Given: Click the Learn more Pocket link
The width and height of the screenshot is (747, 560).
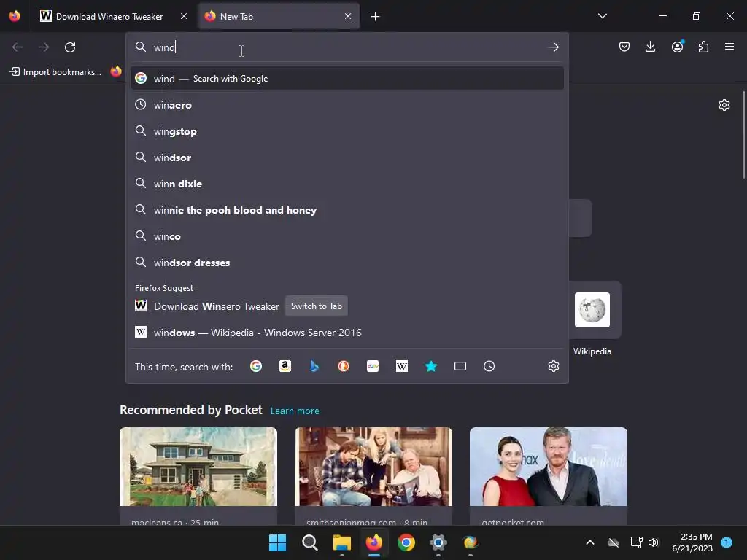Looking at the screenshot, I should point(295,411).
